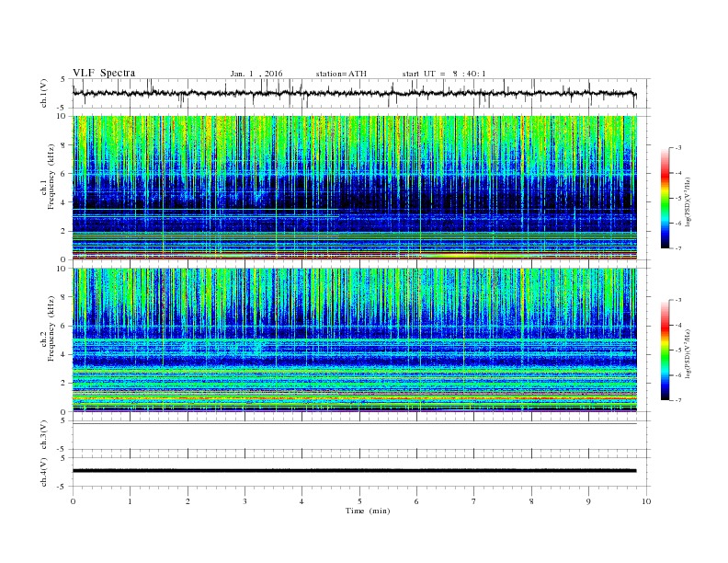The height and width of the screenshot is (563, 728).
Task: Click inside the ch.1 spectrogram panel
Action: [355, 188]
